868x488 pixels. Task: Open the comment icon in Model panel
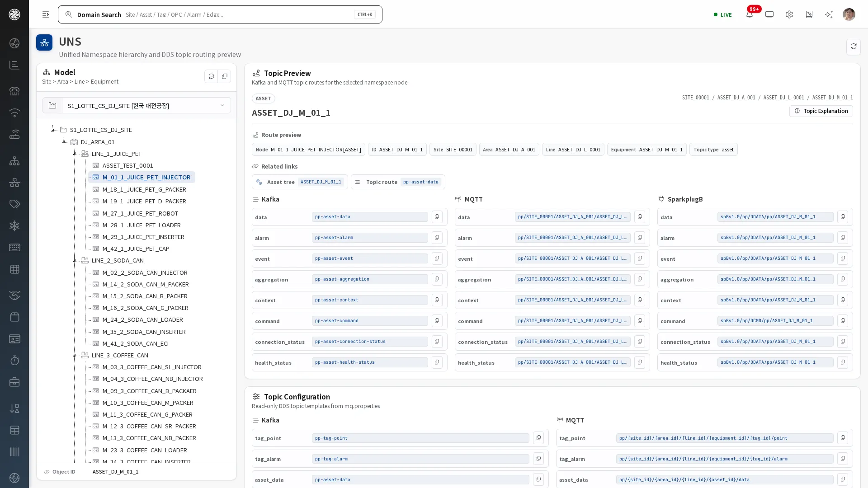coord(211,76)
